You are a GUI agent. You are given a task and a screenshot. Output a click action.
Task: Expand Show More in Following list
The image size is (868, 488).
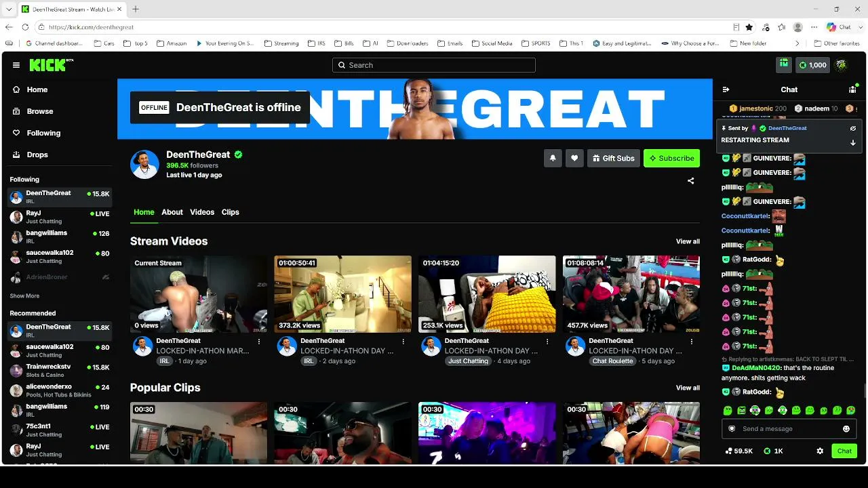point(24,296)
